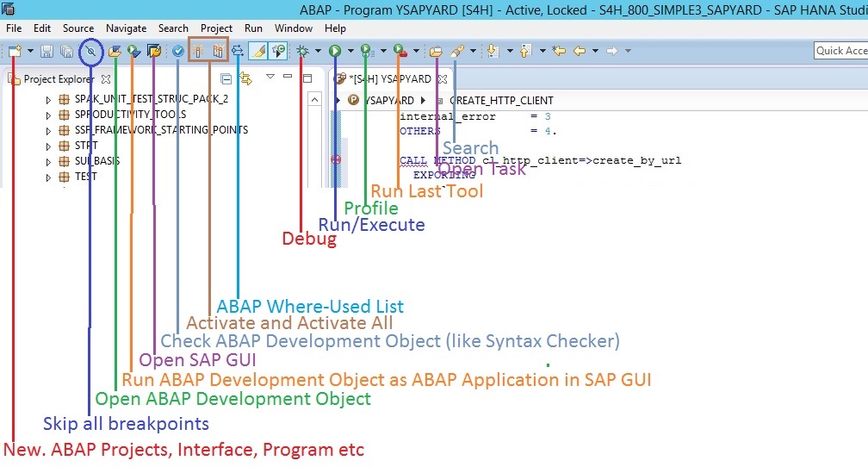Click the Activate All inactive objects icon
Image resolution: width=868 pixels, height=473 pixels.
click(x=219, y=51)
